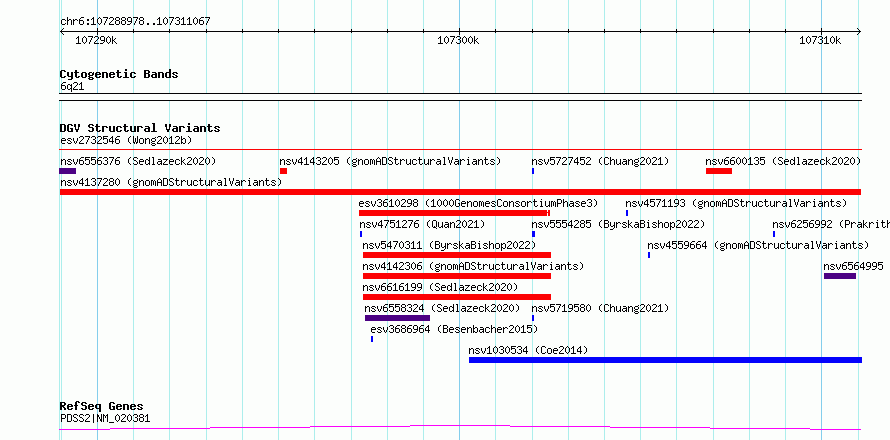Click the red nsv4142306 variant bar
Screen dimensions: 890x440
[457, 276]
